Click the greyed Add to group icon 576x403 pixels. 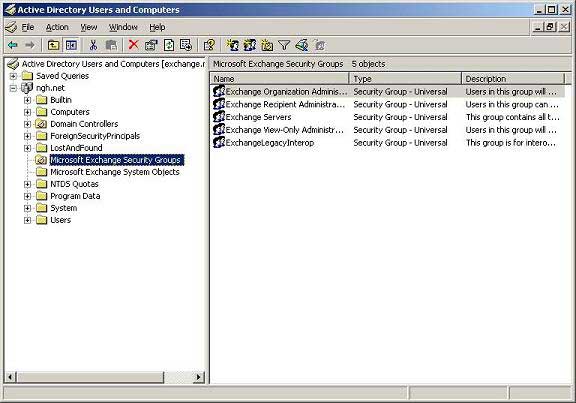click(x=320, y=45)
